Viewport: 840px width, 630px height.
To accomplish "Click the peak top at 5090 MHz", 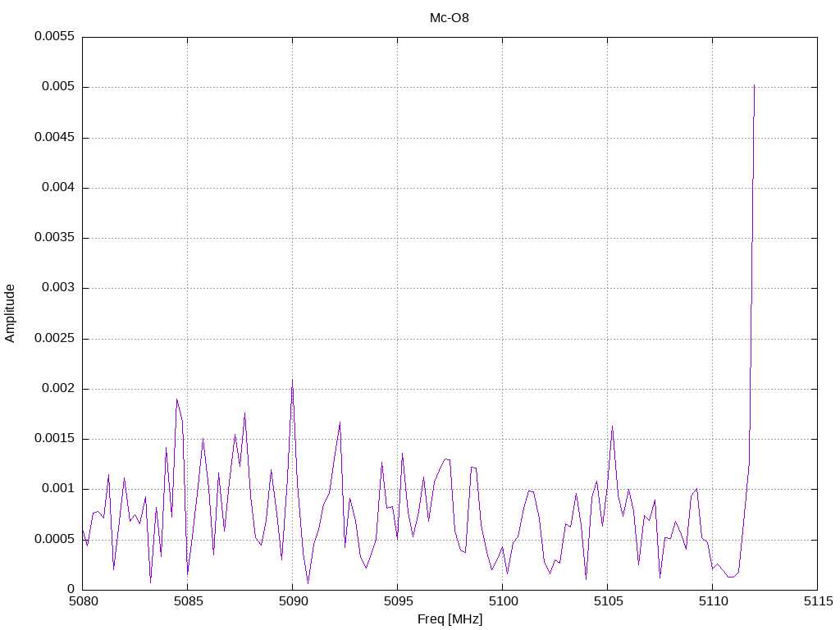I will pyautogui.click(x=292, y=380).
